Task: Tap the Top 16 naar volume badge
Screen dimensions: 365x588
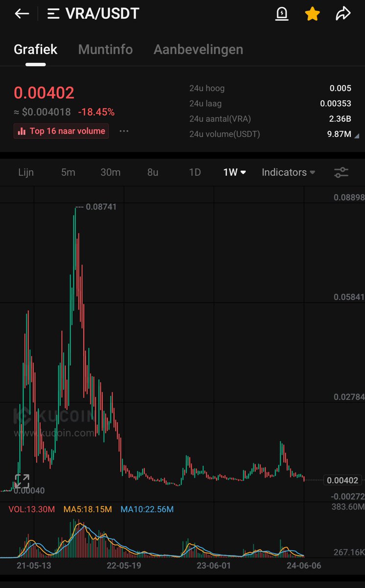Action: pos(61,131)
